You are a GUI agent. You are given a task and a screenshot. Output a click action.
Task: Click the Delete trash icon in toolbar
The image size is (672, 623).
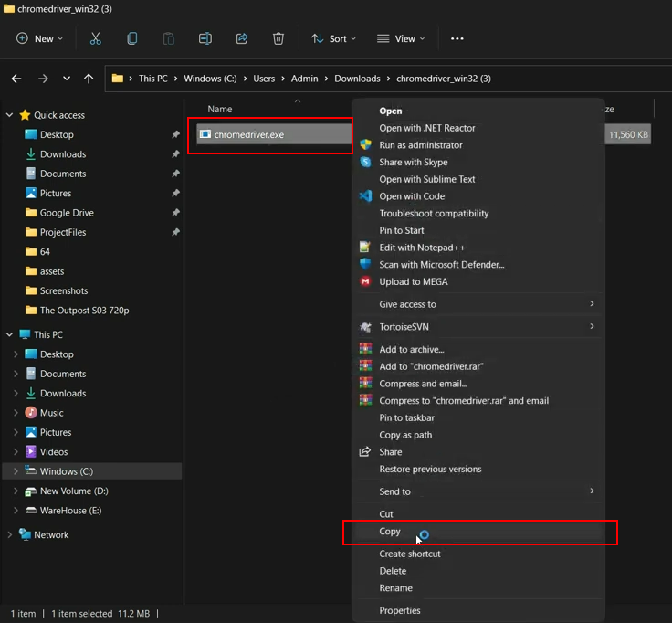(x=278, y=38)
